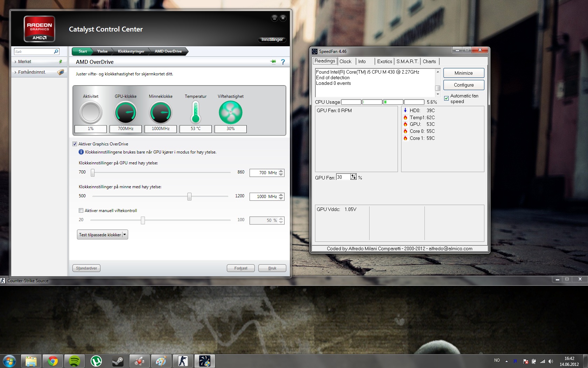Image resolution: width=588 pixels, height=368 pixels.
Task: Click the Radeon Graphics AMD logo
Action: [39, 29]
